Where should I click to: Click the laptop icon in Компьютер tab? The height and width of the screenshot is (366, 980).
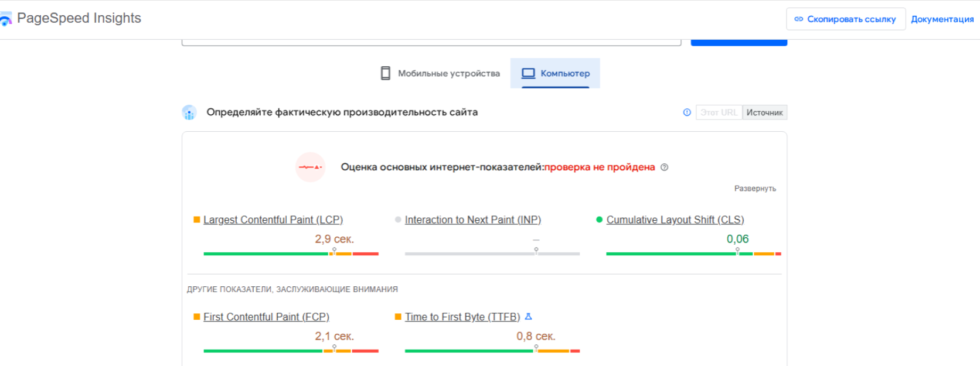click(528, 73)
